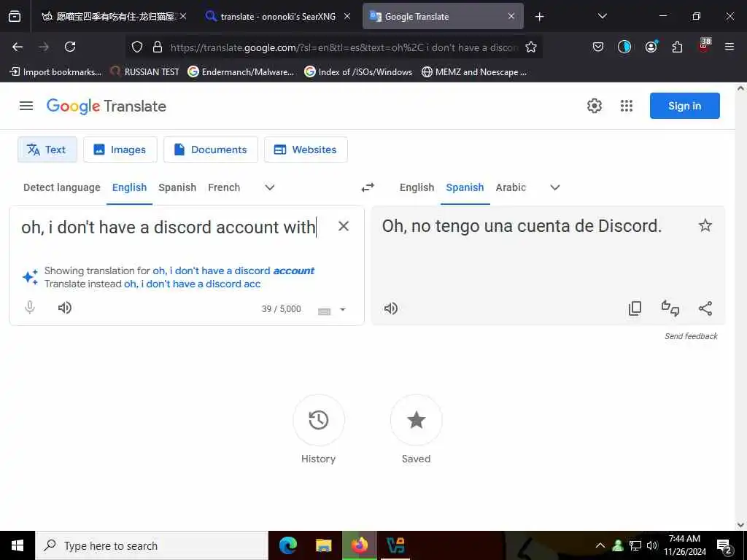Viewport: 747px width, 560px height.
Task: Click the browser address bar URL
Action: click(344, 47)
